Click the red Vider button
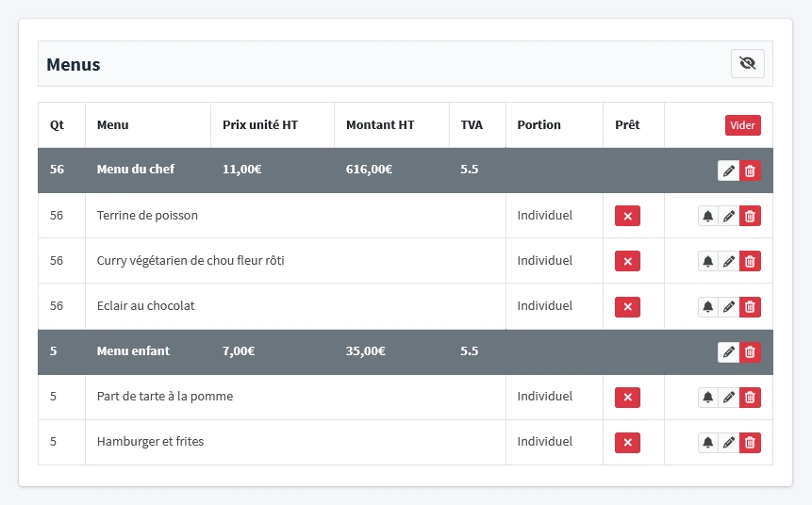Image resolution: width=812 pixels, height=505 pixels. coord(742,125)
